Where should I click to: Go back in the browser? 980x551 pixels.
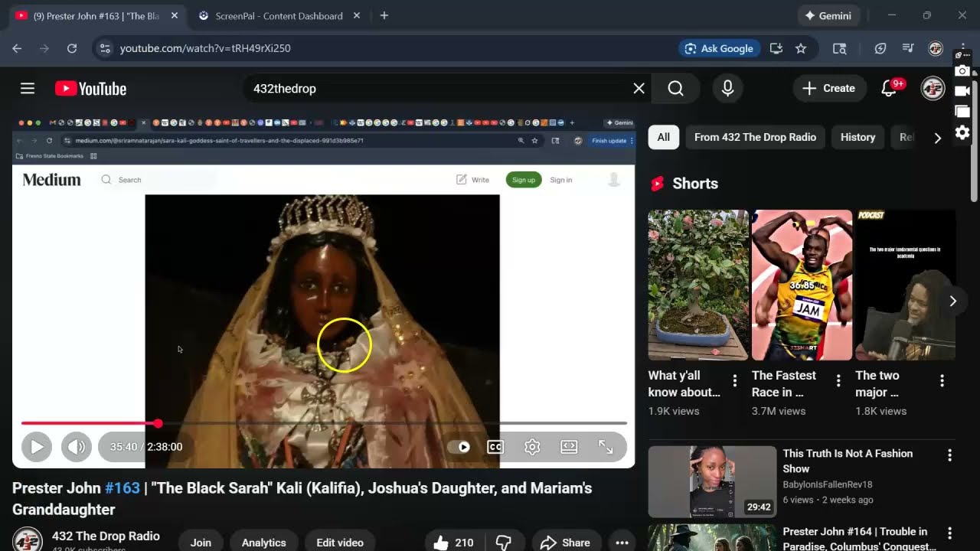[x=17, y=48]
